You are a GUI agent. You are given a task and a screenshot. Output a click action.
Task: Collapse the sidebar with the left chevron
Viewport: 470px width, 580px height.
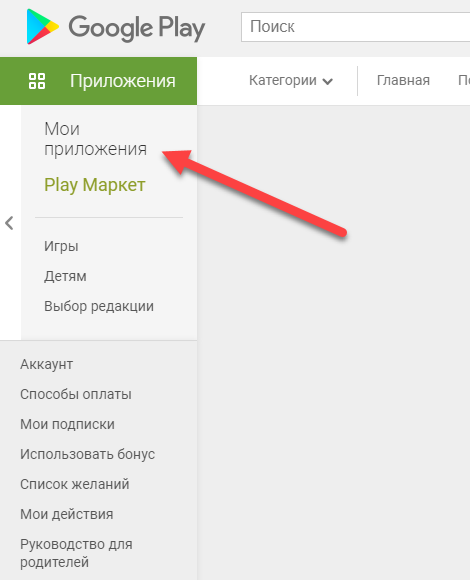pyautogui.click(x=9, y=223)
